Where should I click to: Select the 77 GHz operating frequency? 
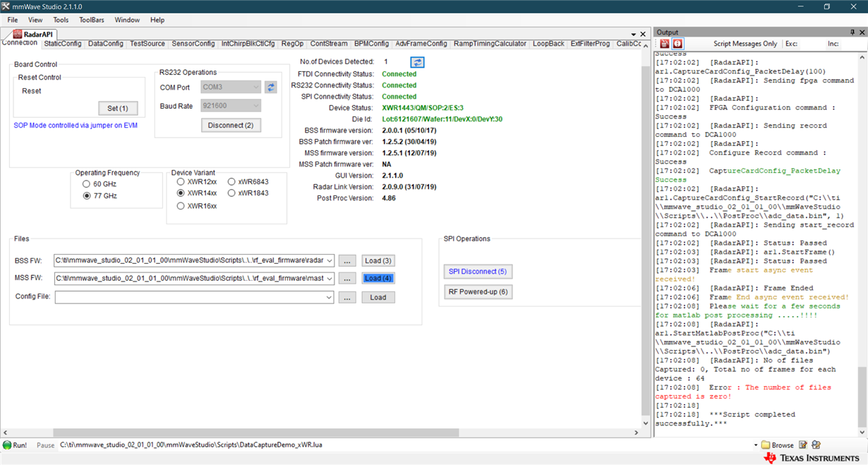click(87, 196)
